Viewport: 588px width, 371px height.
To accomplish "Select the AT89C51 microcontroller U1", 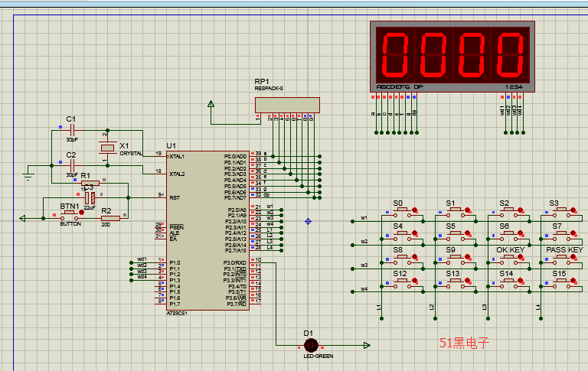I will [x=207, y=230].
